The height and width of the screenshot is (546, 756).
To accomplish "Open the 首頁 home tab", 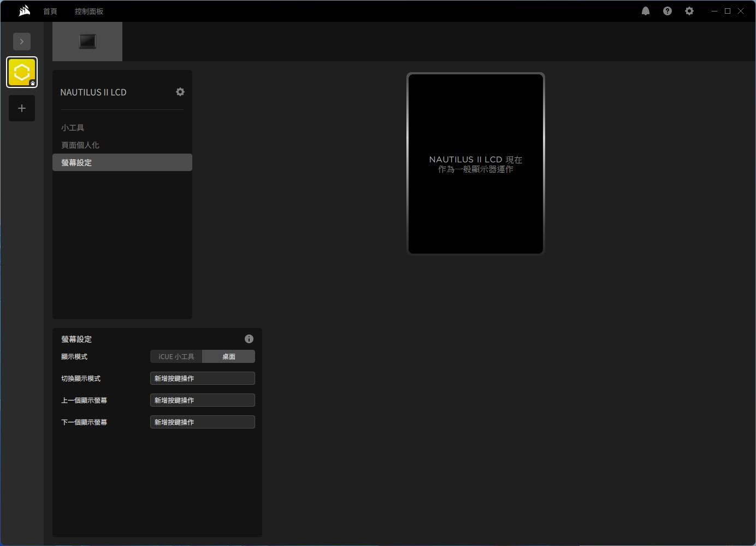I will 50,11.
